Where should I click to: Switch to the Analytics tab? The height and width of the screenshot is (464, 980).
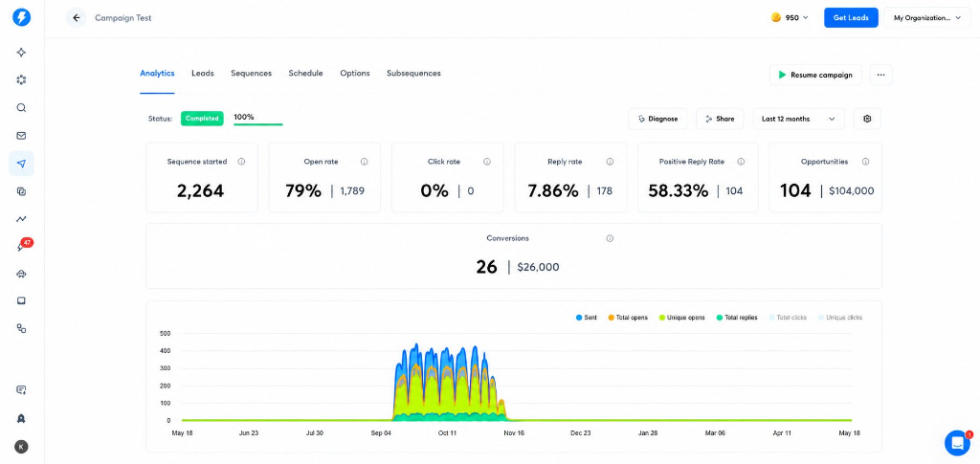click(x=157, y=73)
